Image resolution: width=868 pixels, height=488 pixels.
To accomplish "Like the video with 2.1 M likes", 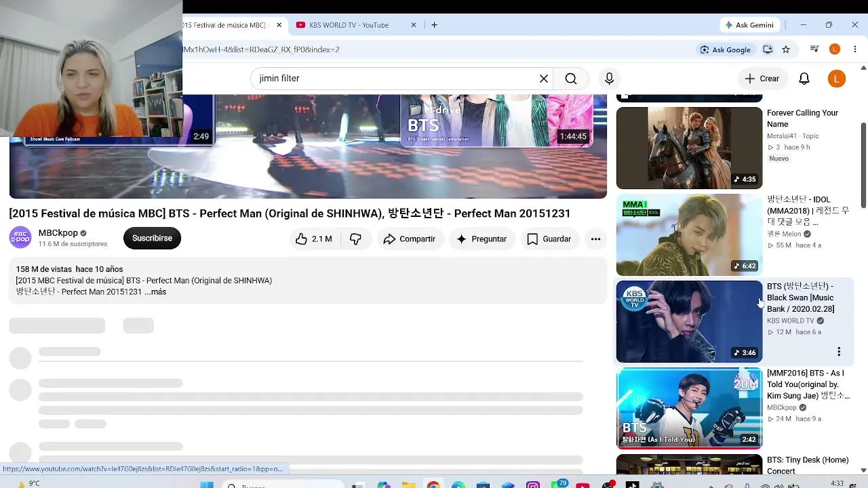I will pyautogui.click(x=313, y=239).
